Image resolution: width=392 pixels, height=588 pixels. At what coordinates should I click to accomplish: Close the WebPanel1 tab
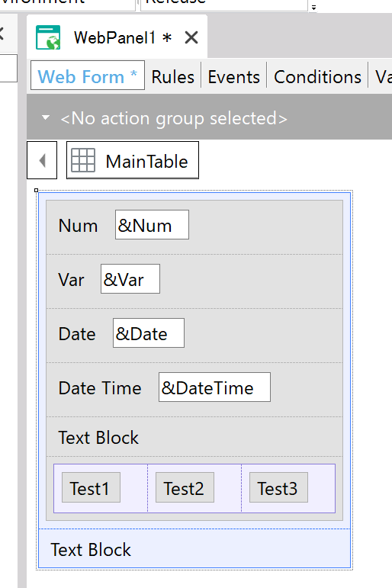(191, 37)
